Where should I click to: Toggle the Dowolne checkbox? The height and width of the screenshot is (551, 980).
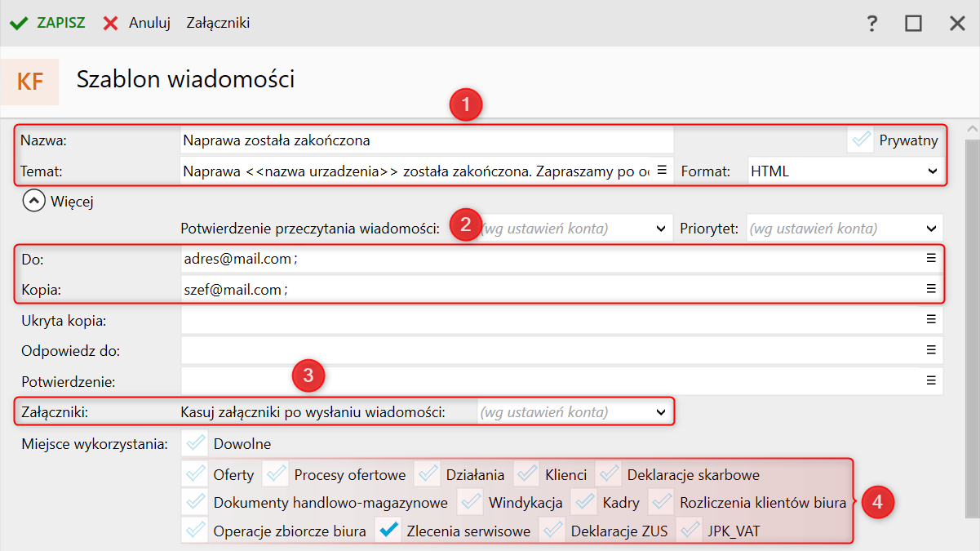[x=194, y=444]
